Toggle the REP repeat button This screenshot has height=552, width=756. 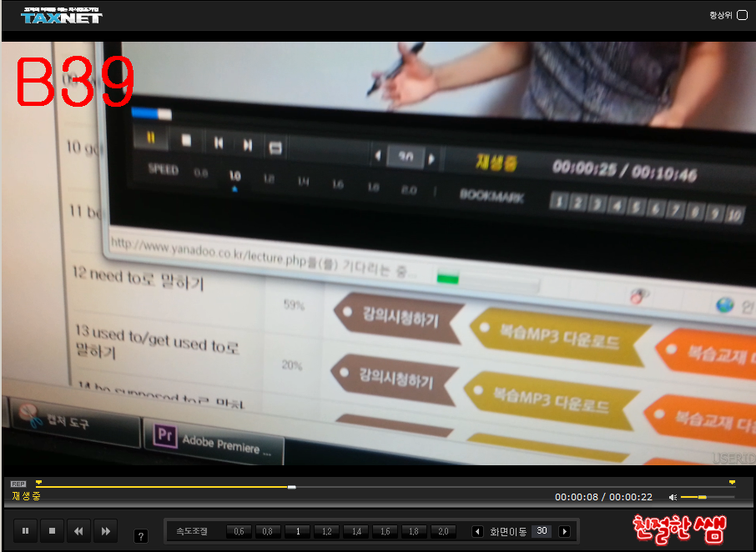click(x=18, y=484)
